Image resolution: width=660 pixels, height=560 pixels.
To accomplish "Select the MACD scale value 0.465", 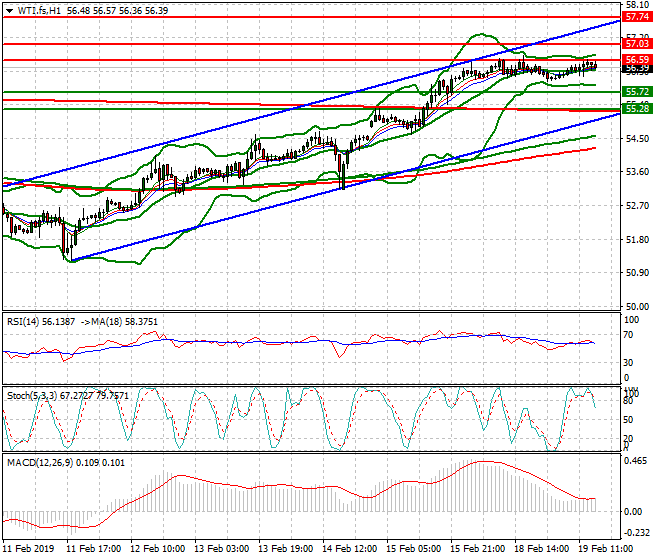I will pyautogui.click(x=636, y=461).
